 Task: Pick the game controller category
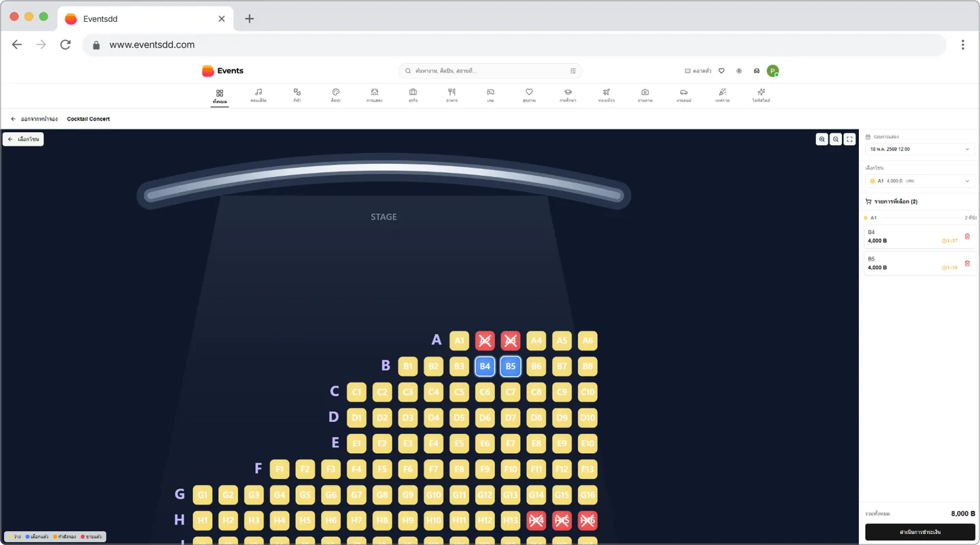(x=490, y=95)
